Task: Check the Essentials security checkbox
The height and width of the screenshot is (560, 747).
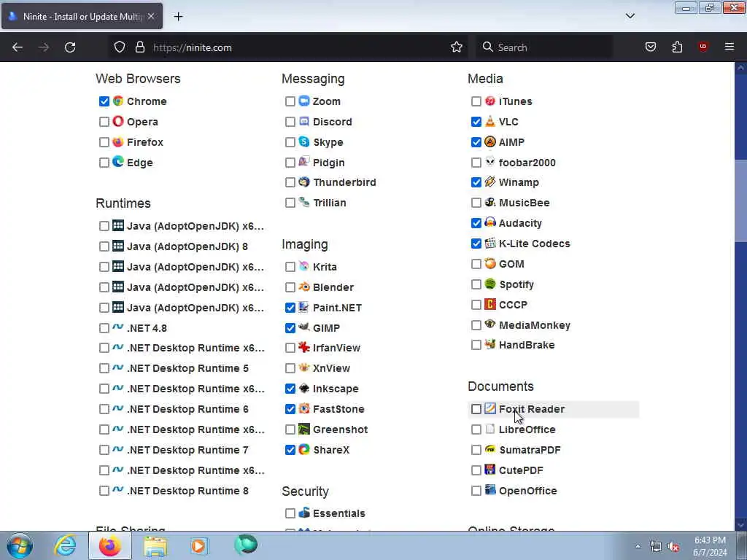Action: pyautogui.click(x=290, y=513)
